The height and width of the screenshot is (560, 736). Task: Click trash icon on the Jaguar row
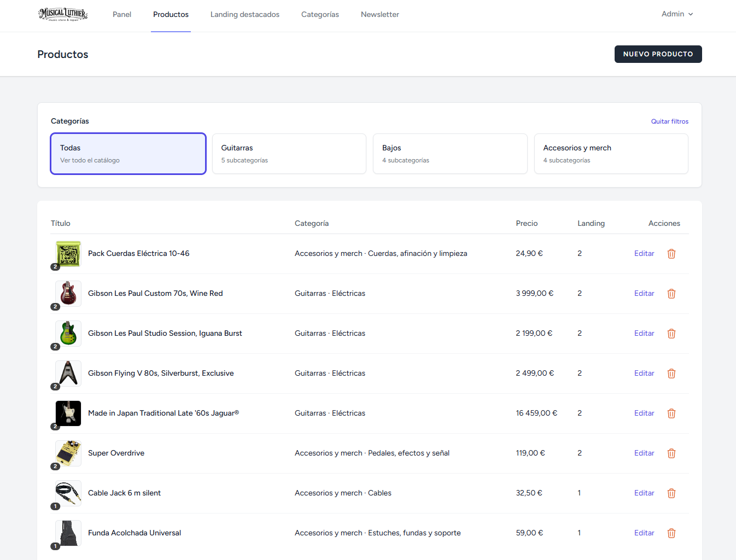(x=671, y=413)
